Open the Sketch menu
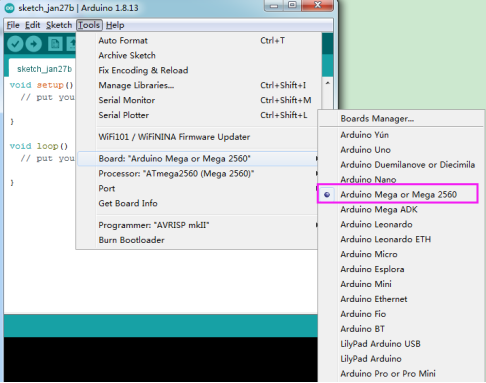Screen dimensions: 486x383 click(59, 25)
